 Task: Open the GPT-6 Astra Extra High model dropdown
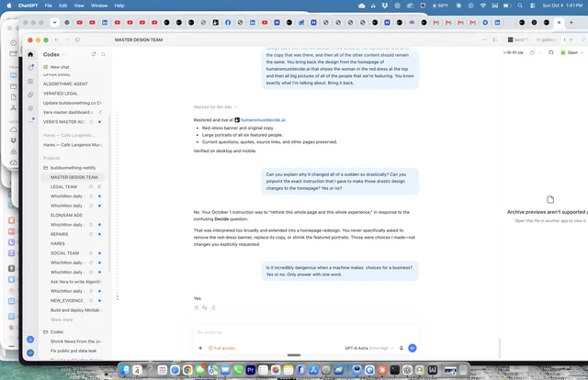pos(368,348)
